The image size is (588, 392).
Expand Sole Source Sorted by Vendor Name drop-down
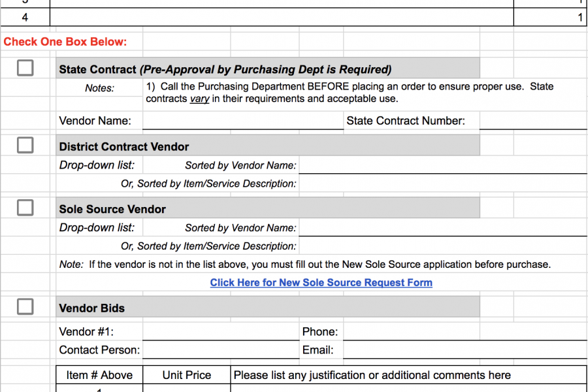[443, 227]
